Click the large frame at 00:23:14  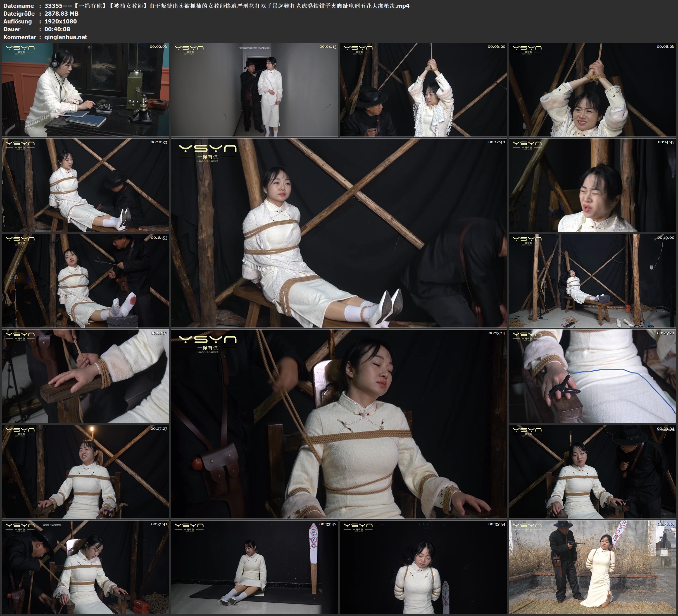click(x=339, y=424)
